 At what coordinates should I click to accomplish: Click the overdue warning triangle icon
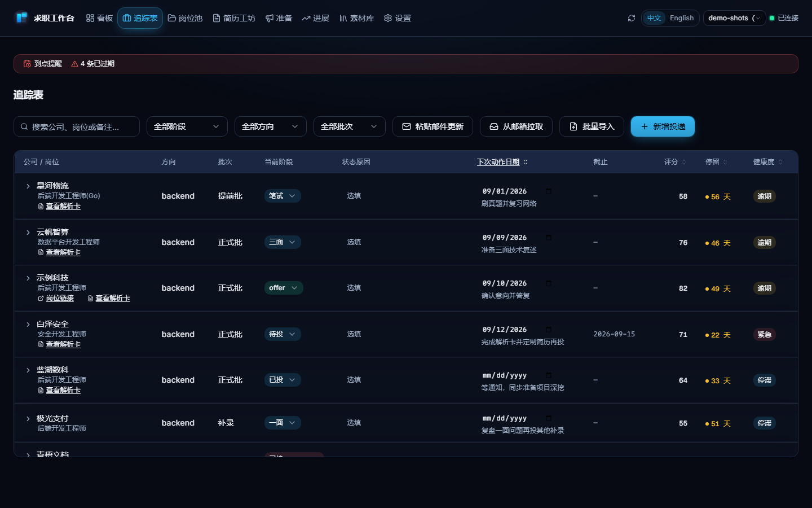pyautogui.click(x=74, y=64)
